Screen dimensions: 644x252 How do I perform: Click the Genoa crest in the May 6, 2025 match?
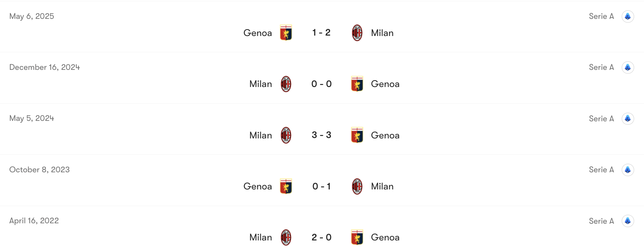pyautogui.click(x=286, y=33)
